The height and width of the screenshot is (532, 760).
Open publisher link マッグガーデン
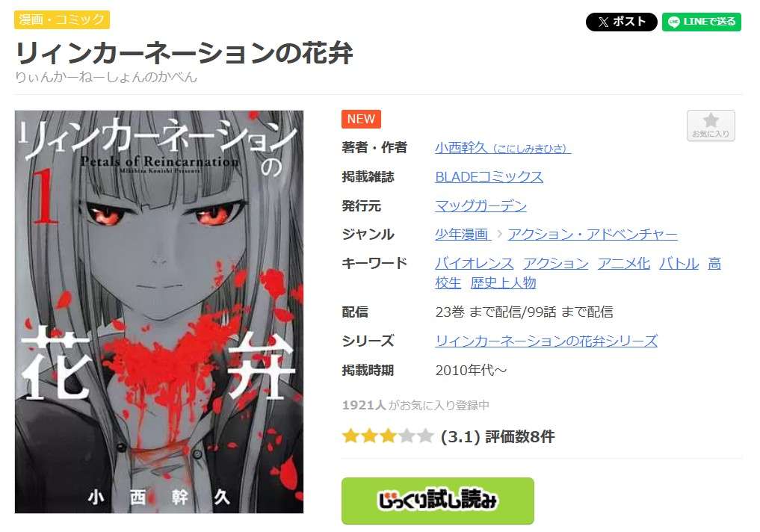pos(481,206)
